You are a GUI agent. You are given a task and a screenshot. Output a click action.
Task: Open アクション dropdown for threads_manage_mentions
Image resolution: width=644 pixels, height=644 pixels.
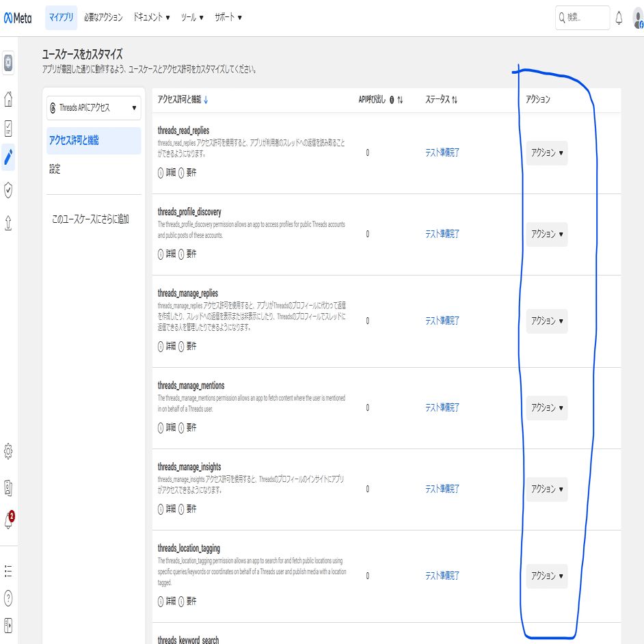point(547,408)
